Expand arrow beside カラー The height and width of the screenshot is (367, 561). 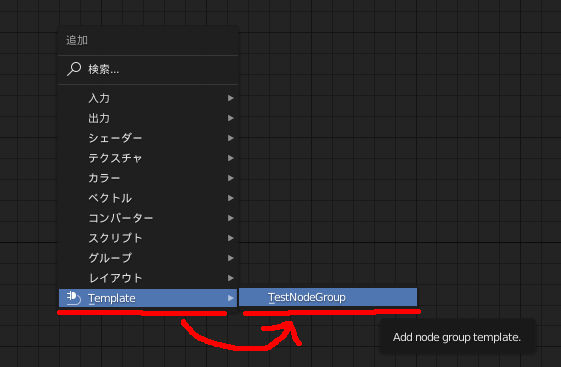(231, 178)
